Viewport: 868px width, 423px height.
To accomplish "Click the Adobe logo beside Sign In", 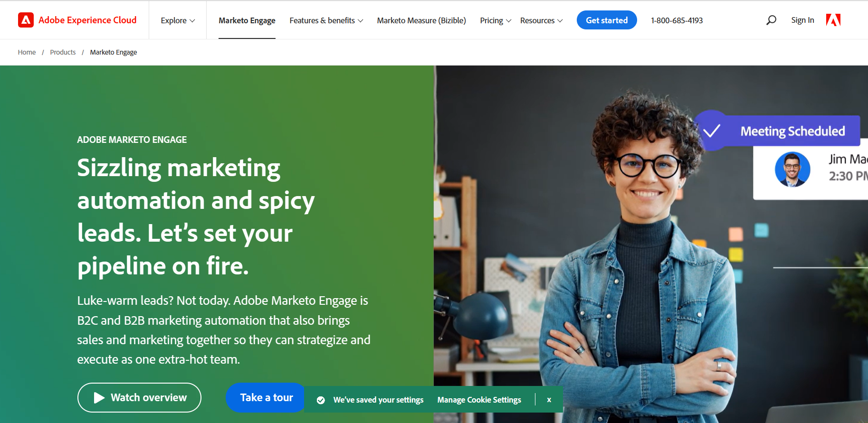I will point(833,20).
